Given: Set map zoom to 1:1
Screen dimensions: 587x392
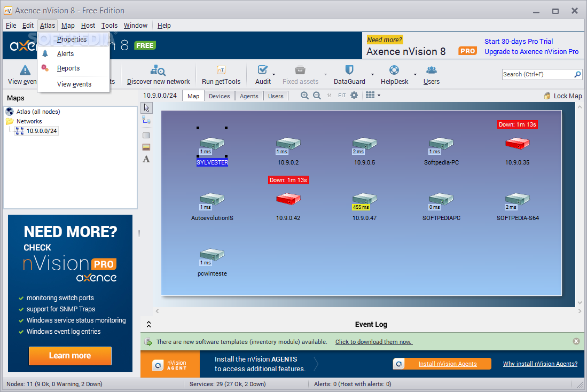Looking at the screenshot, I should pyautogui.click(x=330, y=96).
